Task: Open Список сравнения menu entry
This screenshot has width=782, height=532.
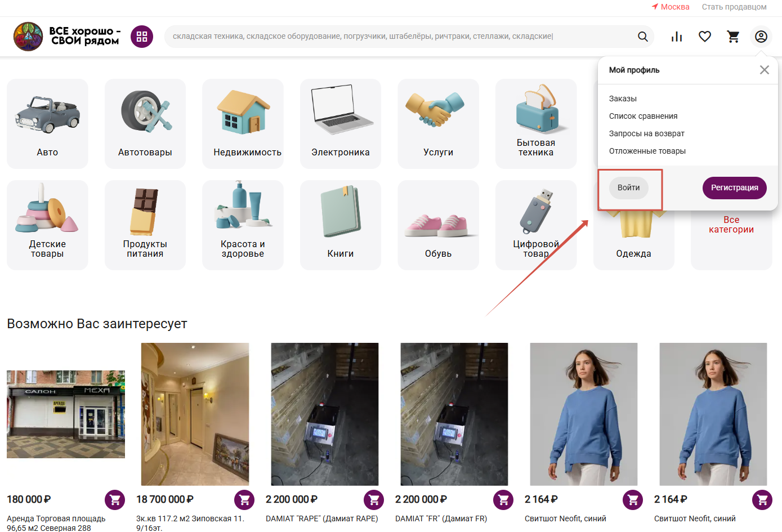Action: coord(643,116)
